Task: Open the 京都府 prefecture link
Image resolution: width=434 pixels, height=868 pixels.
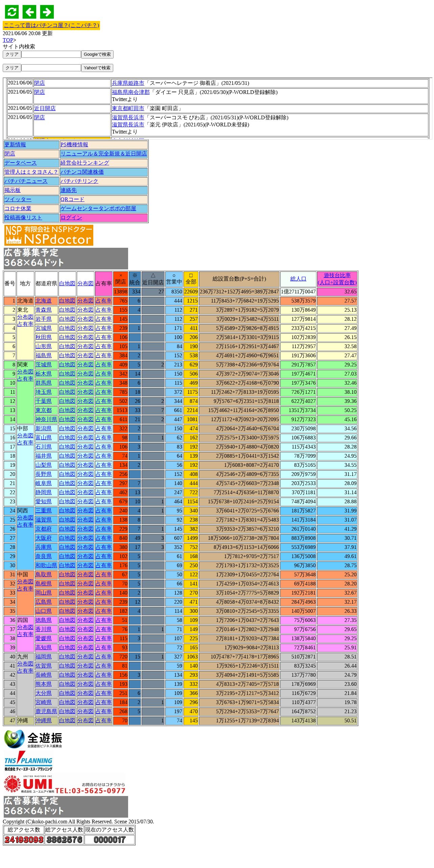Action: point(44,529)
